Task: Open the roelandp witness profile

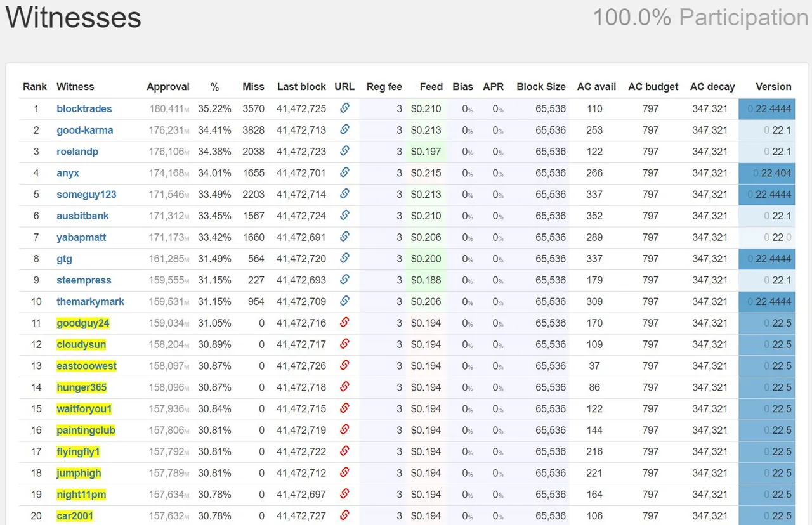Action: (x=77, y=152)
